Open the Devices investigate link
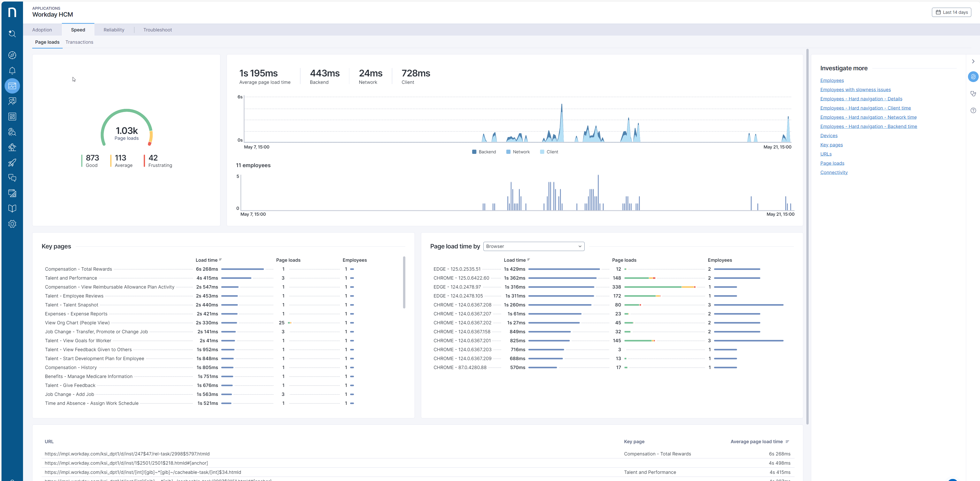The image size is (980, 481). pyautogui.click(x=829, y=136)
